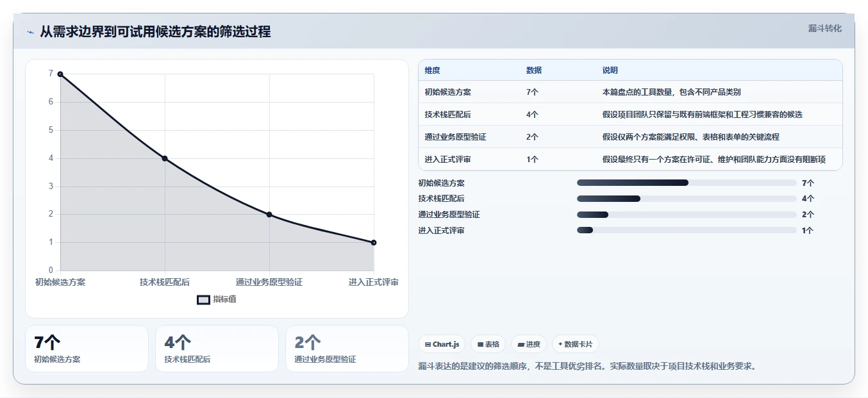Click the 通过业务原型验证 x-axis label on chart
The image size is (868, 398).
(269, 282)
